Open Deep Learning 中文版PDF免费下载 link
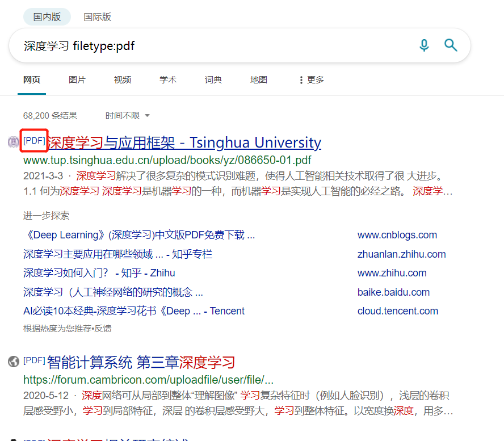The height and width of the screenshot is (441, 504). (139, 235)
